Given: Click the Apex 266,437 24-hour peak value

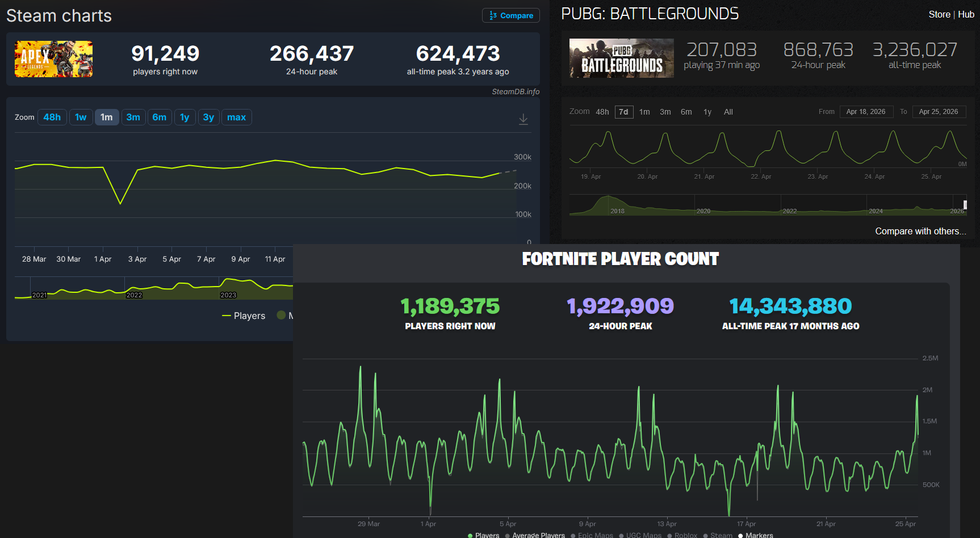Looking at the screenshot, I should [312, 53].
